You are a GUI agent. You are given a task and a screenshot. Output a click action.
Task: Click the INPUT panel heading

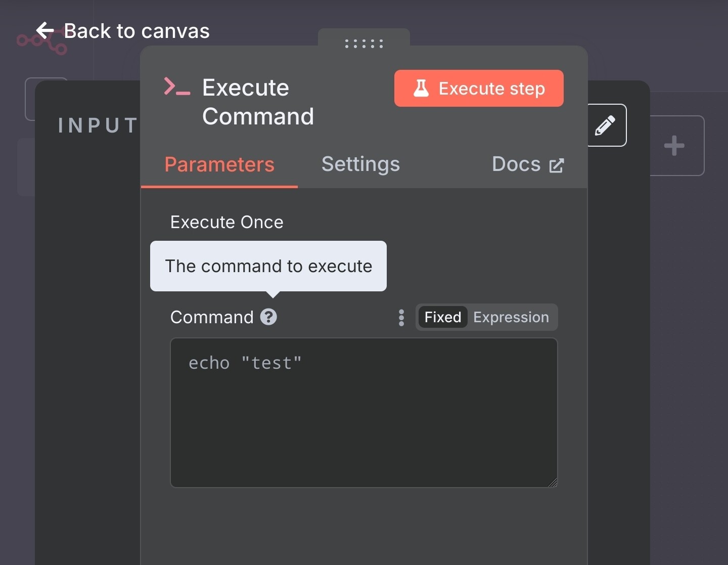click(98, 125)
